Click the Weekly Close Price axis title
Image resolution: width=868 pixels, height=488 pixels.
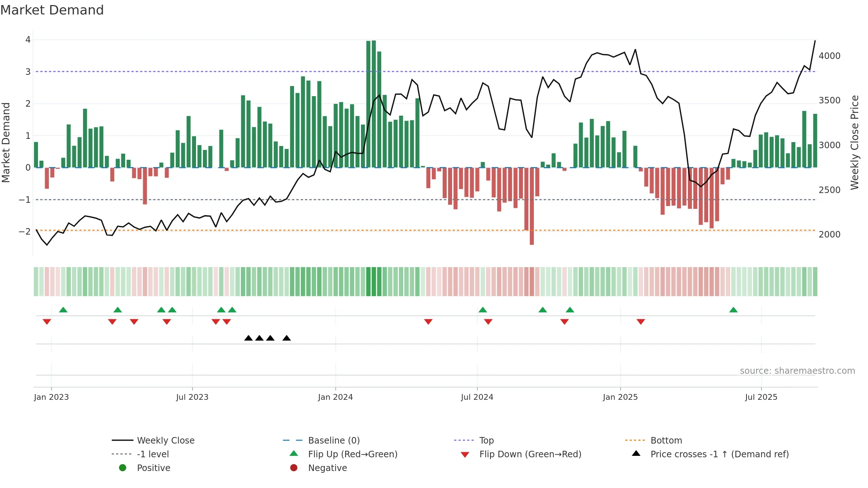coord(855,142)
